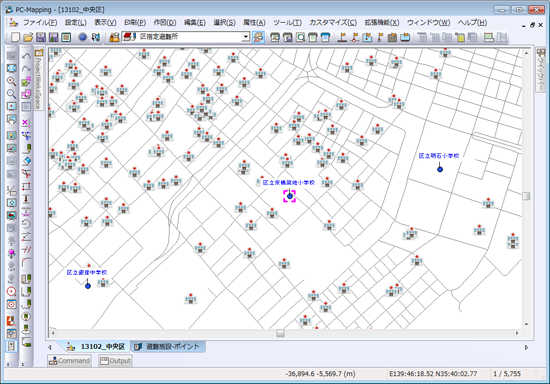The image size is (550, 384).
Task: Click the 1 / 5,755 status count
Action: point(507,374)
